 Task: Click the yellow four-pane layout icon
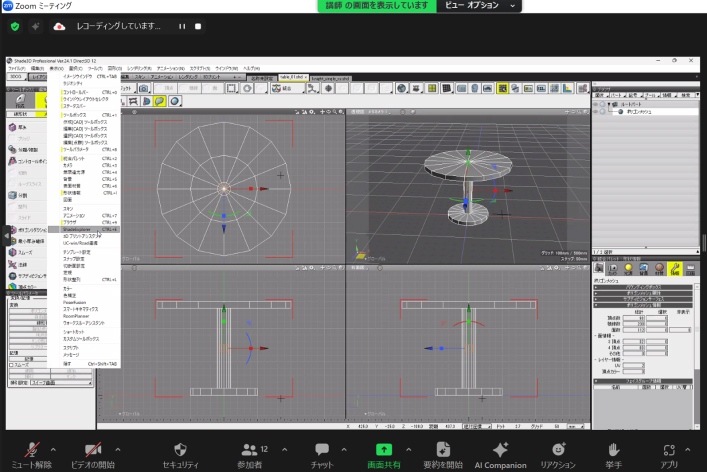pyautogui.click(x=432, y=88)
